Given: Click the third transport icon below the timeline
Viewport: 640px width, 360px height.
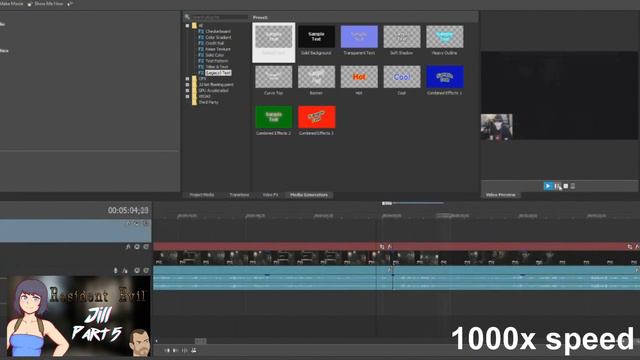Looking at the screenshot, I should (x=184, y=350).
